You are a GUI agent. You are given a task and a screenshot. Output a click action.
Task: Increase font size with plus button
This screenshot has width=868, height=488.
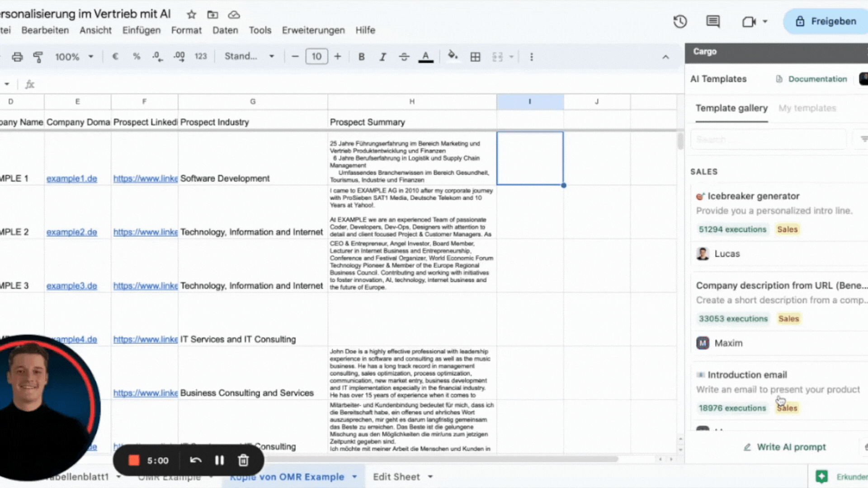pos(337,56)
